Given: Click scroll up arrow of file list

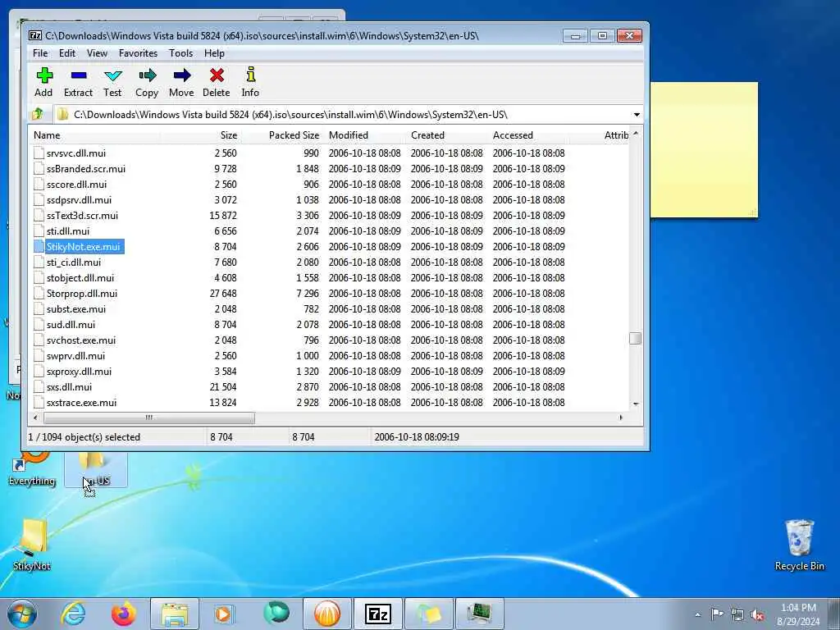Looking at the screenshot, I should click(636, 134).
